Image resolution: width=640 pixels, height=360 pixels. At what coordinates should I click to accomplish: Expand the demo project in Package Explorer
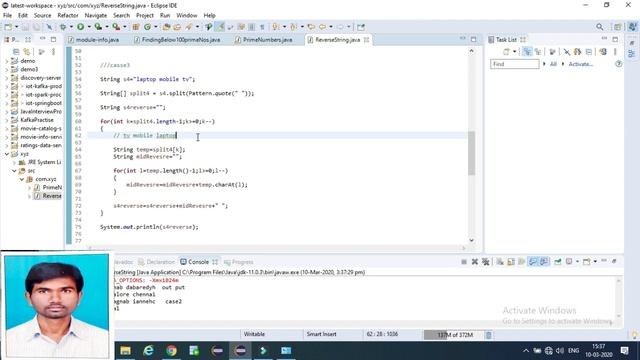point(7,61)
